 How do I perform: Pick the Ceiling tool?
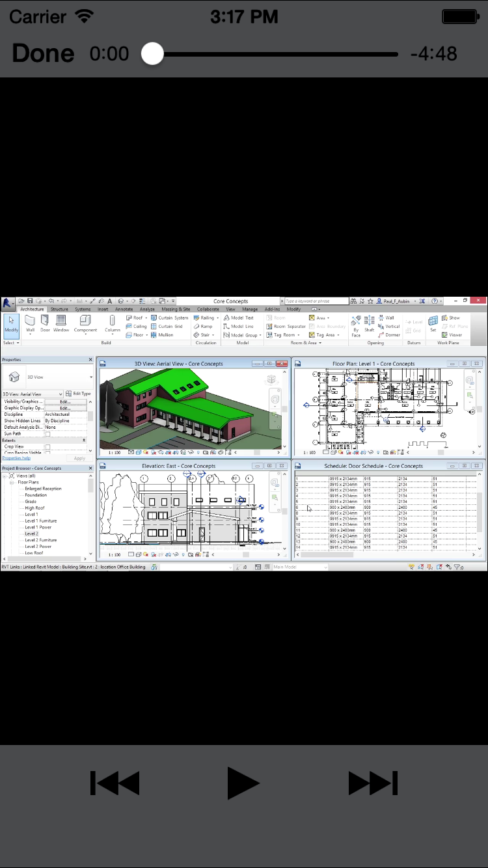pos(137,327)
